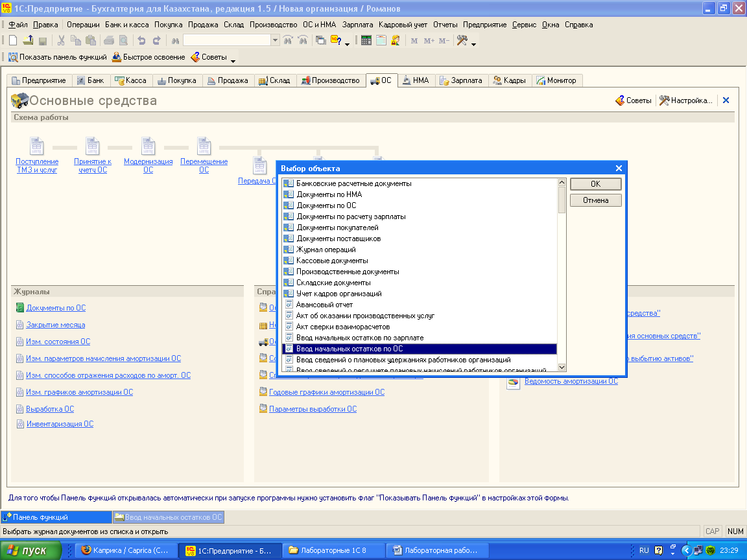Expand the help toolbar options arrow

tap(348, 44)
